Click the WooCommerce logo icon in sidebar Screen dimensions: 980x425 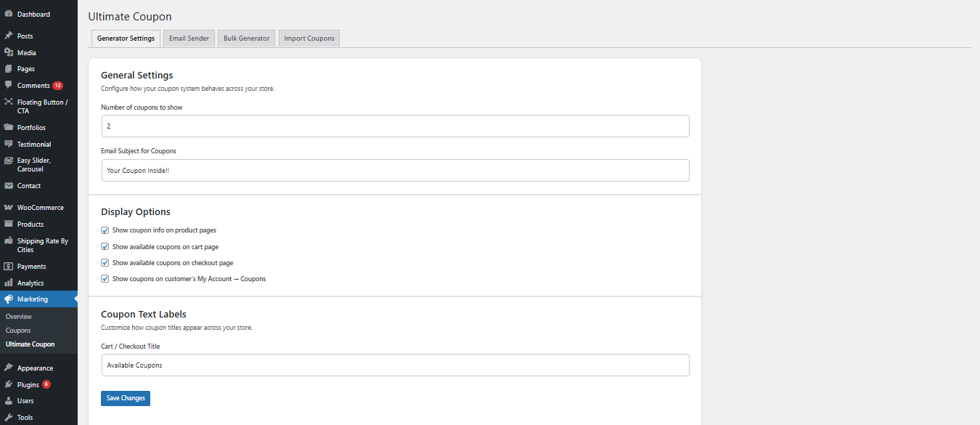coord(9,208)
